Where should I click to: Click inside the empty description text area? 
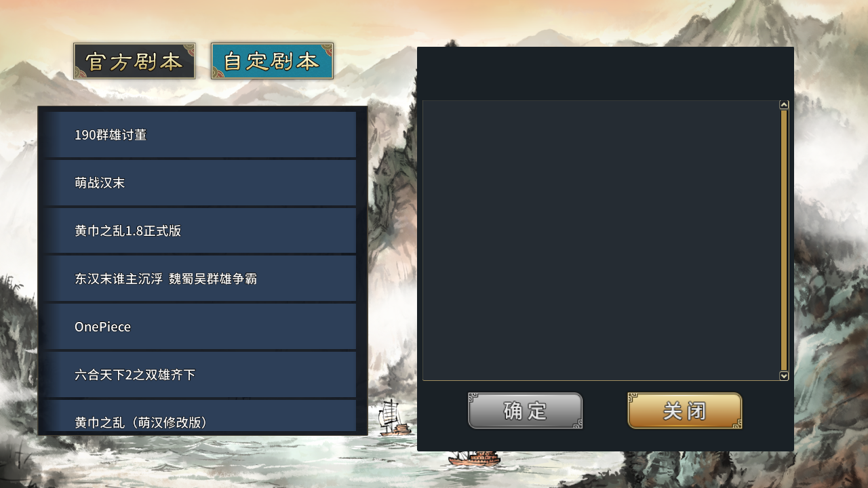[x=601, y=241]
